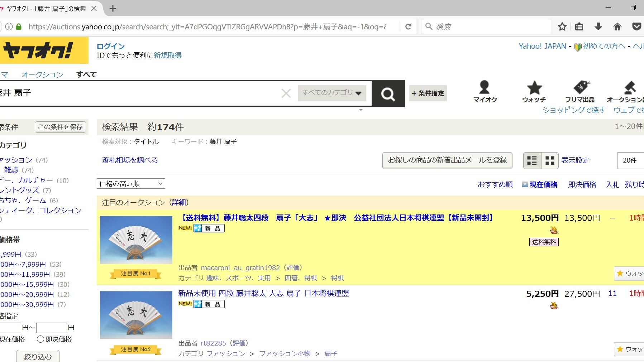The height and width of the screenshot is (362, 644).
Task: Open the 20件 results-per-page dropdown
Action: pos(630,160)
